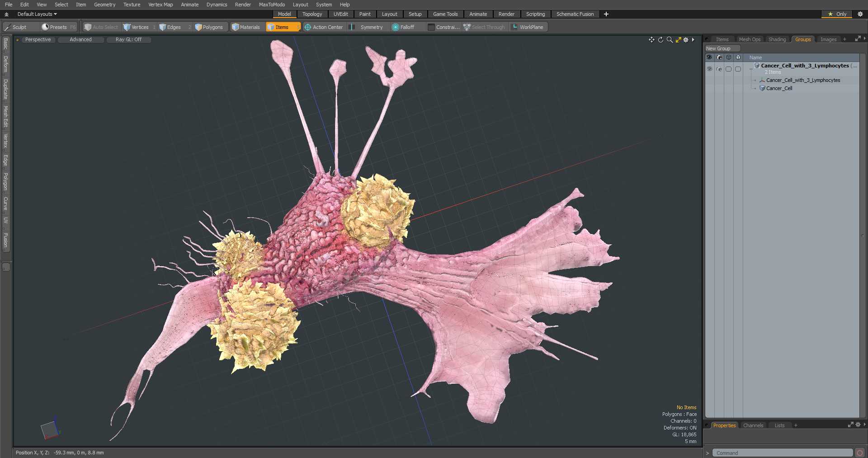Open the Presets browser
The height and width of the screenshot is (458, 868).
coord(59,27)
